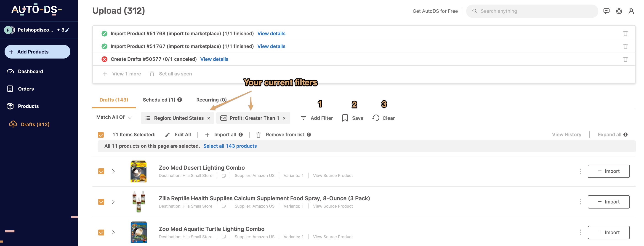Click the Add Products button
This screenshot has width=644, height=246.
[37, 52]
